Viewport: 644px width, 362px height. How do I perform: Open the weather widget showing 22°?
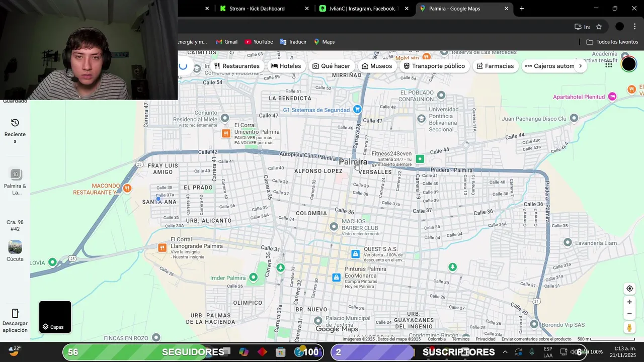click(14, 351)
